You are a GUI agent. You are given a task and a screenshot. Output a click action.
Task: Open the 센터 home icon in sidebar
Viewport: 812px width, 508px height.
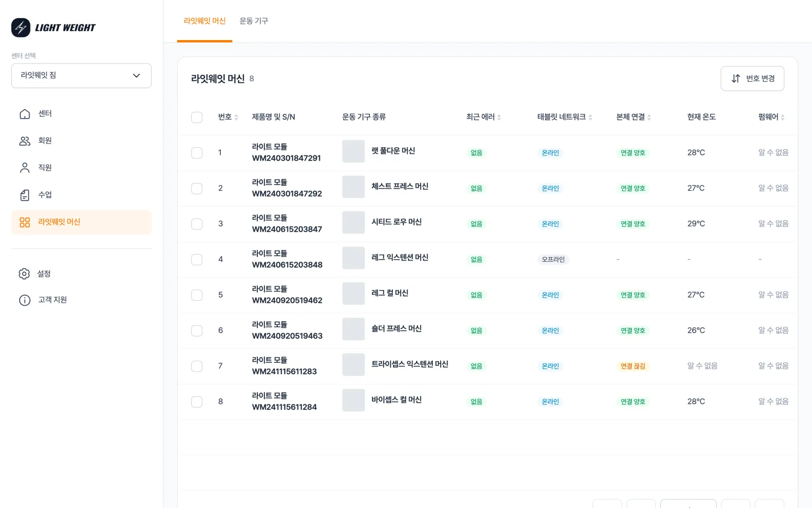24,114
